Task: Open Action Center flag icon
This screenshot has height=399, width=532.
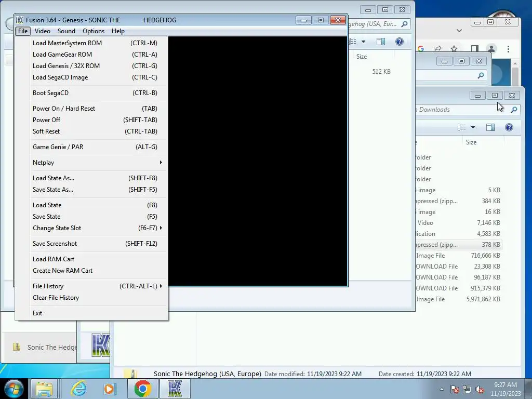Action: tap(455, 389)
